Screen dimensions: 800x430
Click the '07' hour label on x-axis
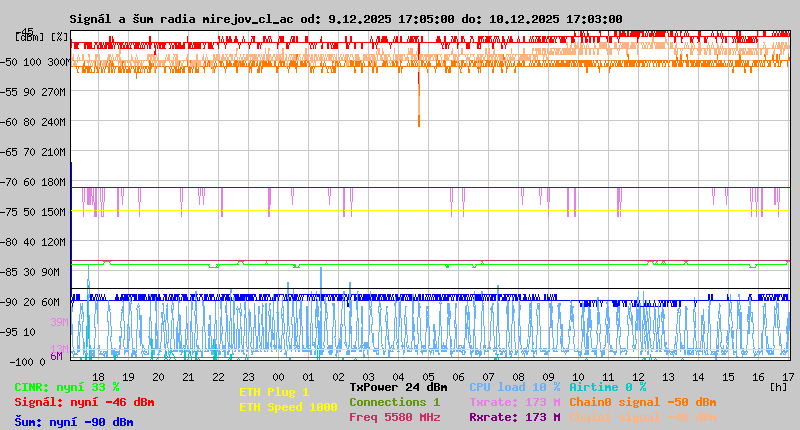pos(488,377)
